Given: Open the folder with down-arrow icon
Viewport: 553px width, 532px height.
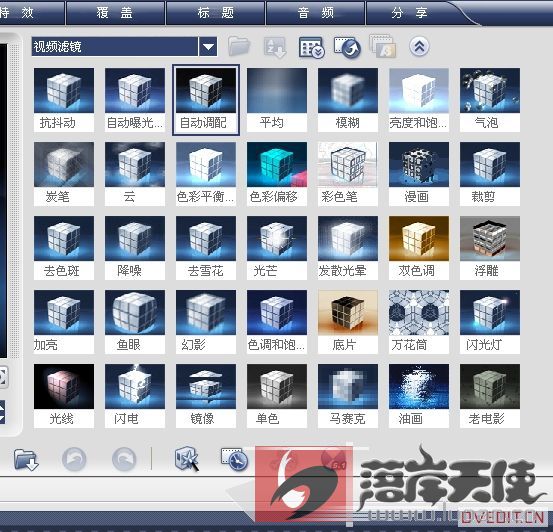Looking at the screenshot, I should click(26, 459).
